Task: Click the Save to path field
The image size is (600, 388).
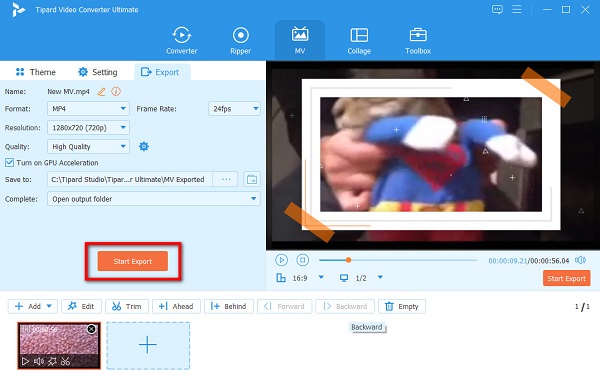Action: 130,179
